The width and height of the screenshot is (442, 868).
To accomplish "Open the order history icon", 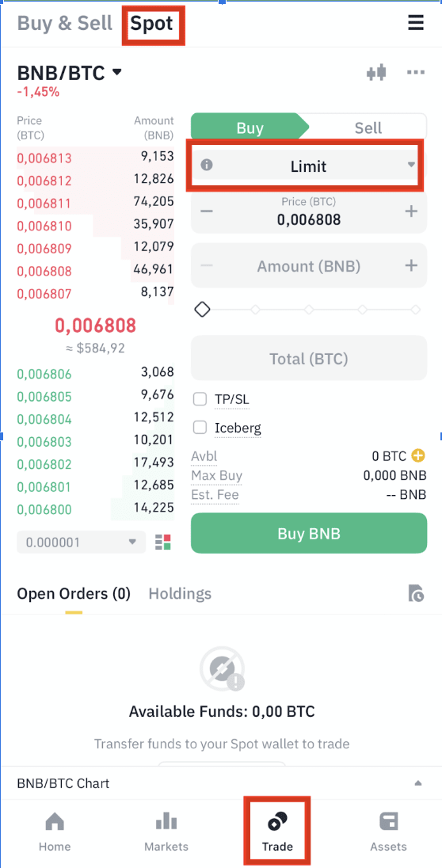I will point(416,593).
